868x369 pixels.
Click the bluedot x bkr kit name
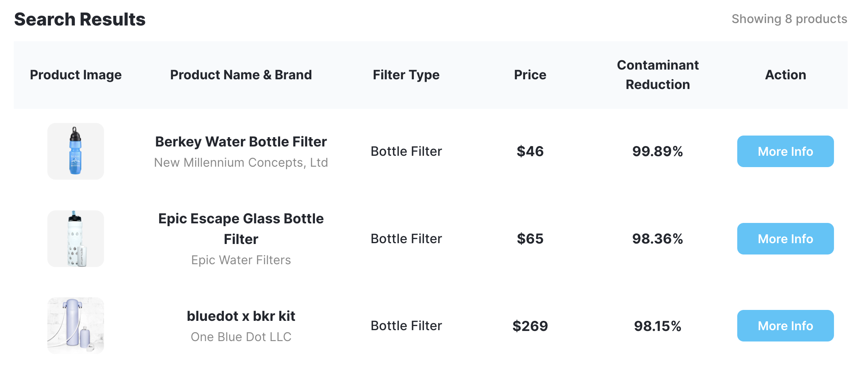click(241, 316)
